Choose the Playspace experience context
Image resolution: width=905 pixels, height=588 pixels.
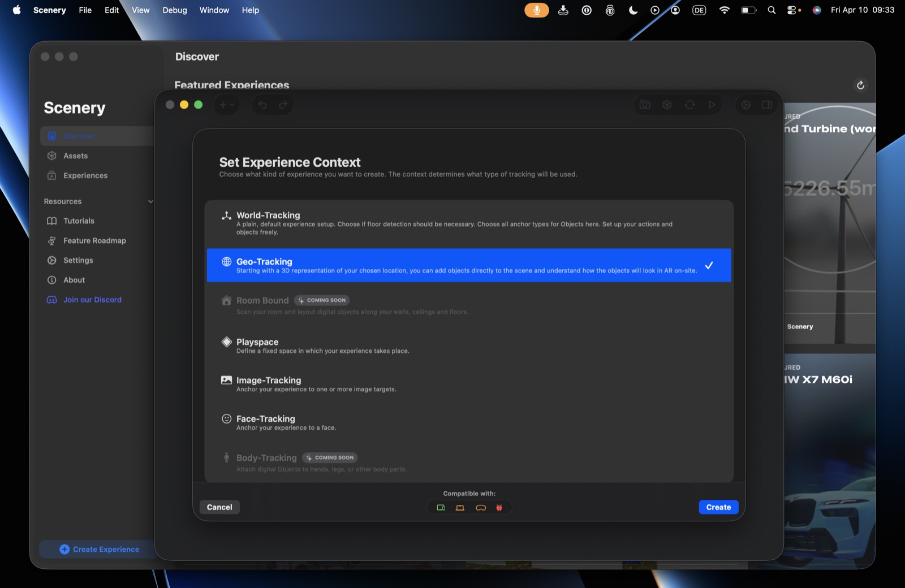click(x=469, y=346)
